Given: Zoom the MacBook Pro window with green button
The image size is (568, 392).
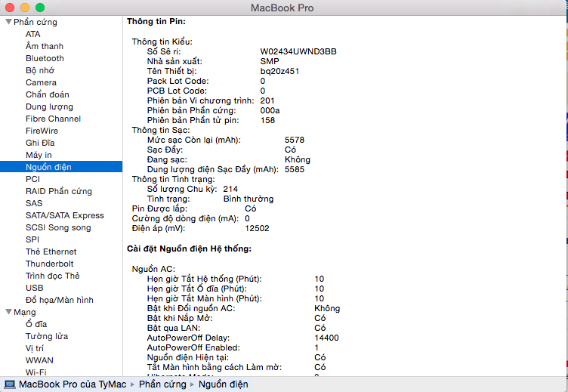Looking at the screenshot, I should click(40, 8).
